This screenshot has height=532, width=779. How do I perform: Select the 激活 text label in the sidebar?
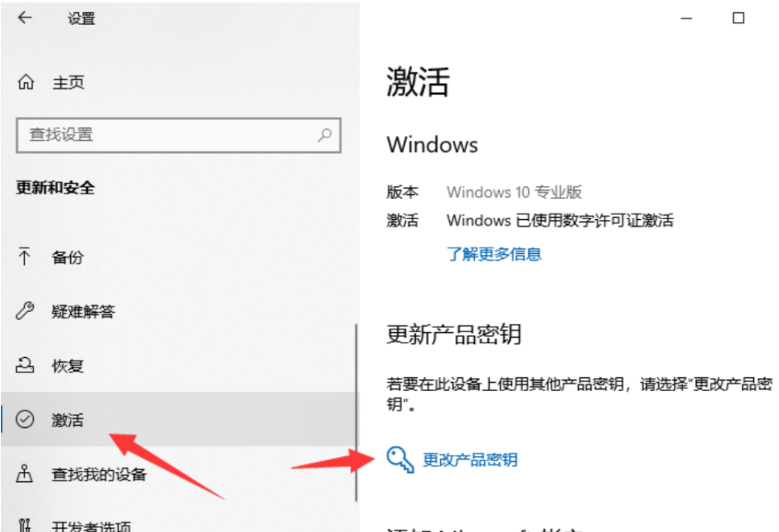point(68,420)
